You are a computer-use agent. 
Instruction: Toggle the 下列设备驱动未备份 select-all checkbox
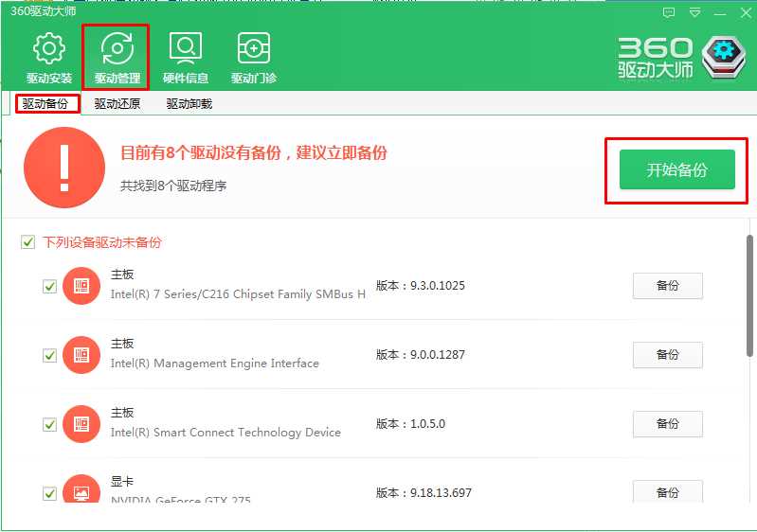28,241
